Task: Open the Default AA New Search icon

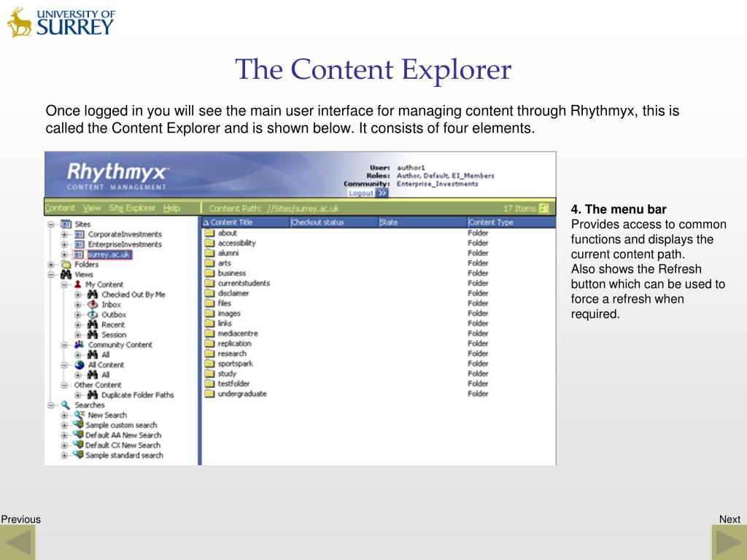Action: [78, 435]
